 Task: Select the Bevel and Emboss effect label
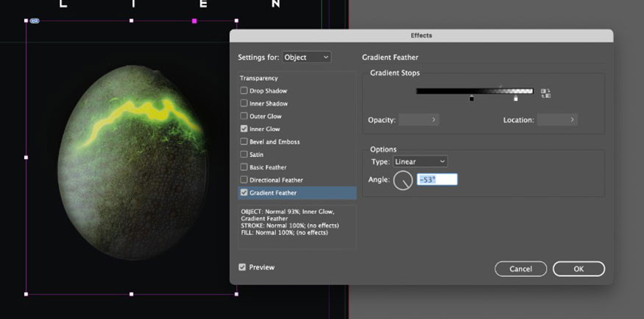tap(275, 142)
